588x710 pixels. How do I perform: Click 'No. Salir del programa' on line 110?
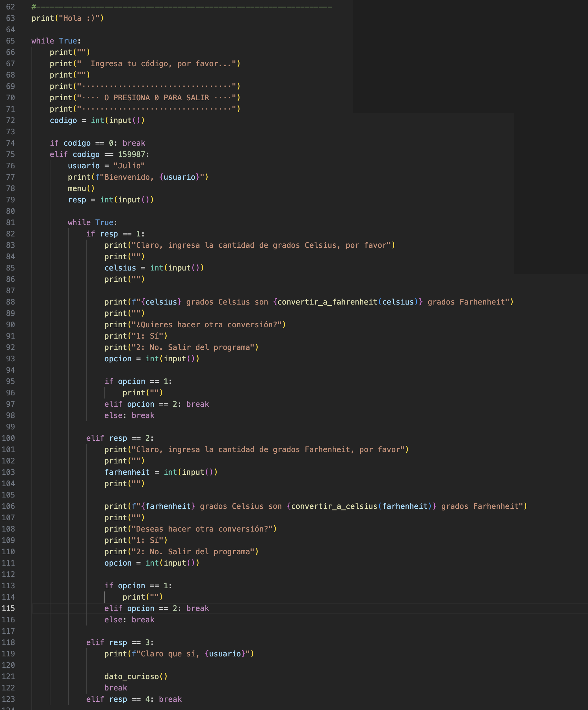click(200, 552)
